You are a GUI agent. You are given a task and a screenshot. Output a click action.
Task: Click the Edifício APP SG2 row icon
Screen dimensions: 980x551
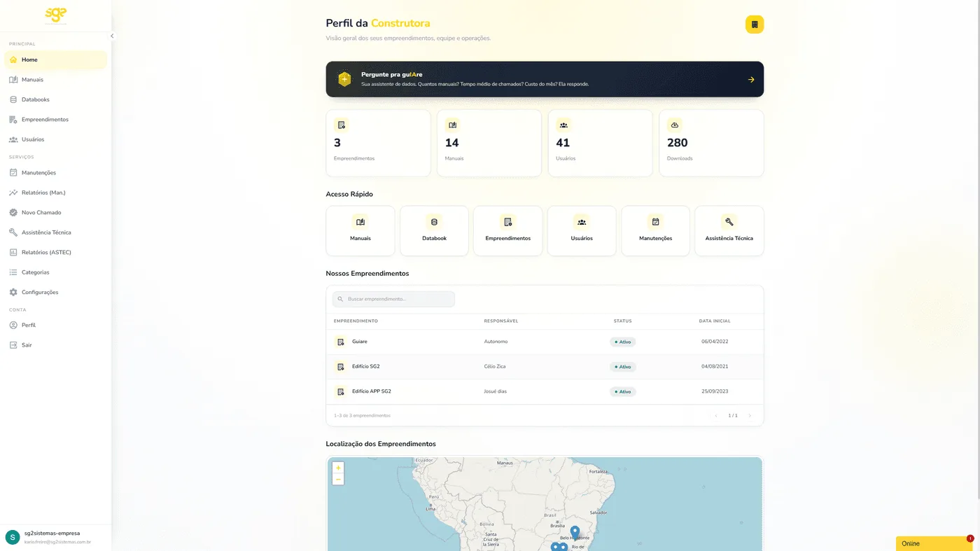tap(340, 391)
